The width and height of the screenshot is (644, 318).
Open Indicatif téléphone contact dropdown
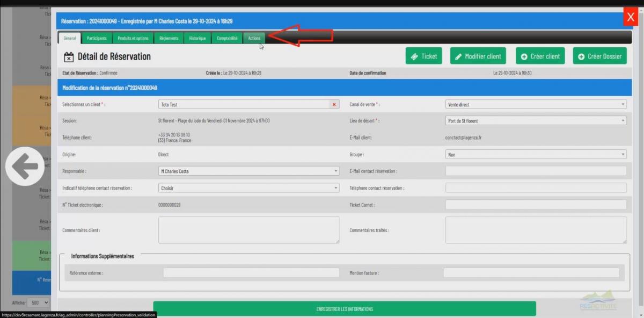point(249,189)
